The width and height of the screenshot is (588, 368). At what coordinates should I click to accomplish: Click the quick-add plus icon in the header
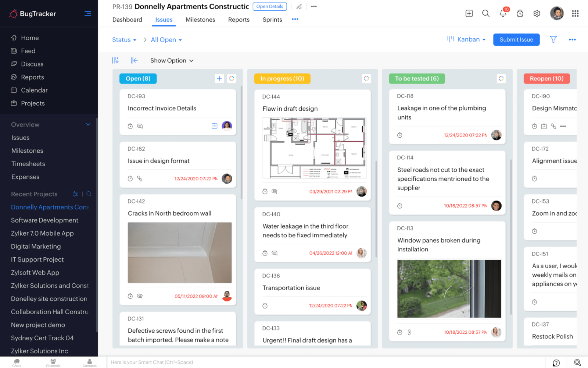[469, 13]
